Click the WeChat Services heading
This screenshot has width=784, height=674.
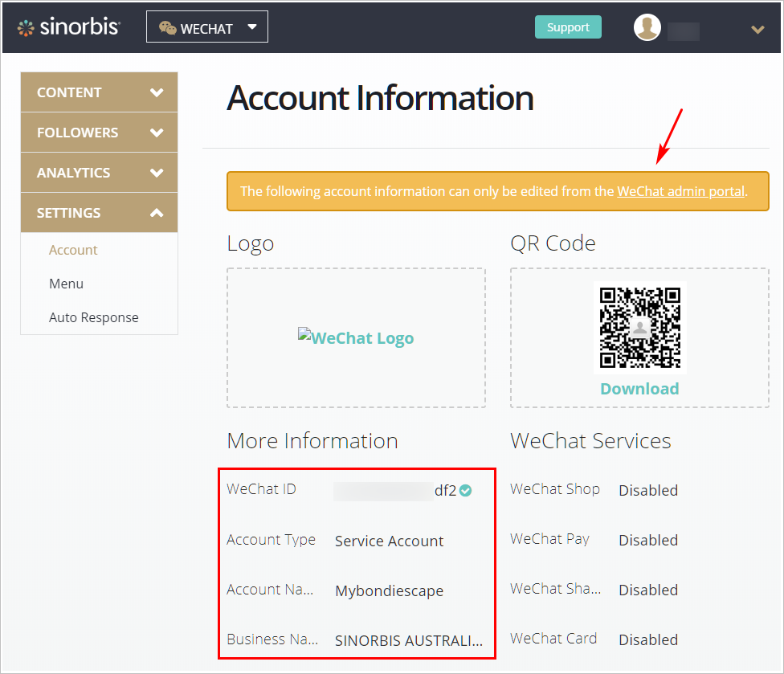pos(590,441)
